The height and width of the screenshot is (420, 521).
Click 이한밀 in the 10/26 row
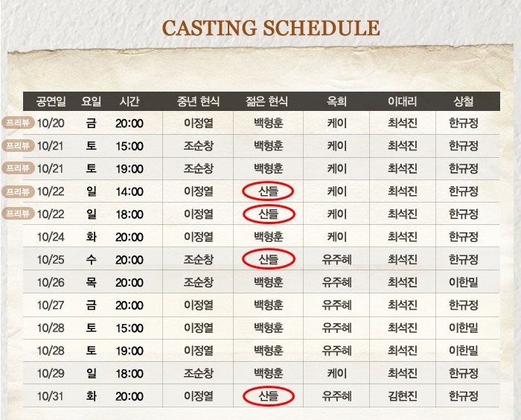tap(463, 282)
